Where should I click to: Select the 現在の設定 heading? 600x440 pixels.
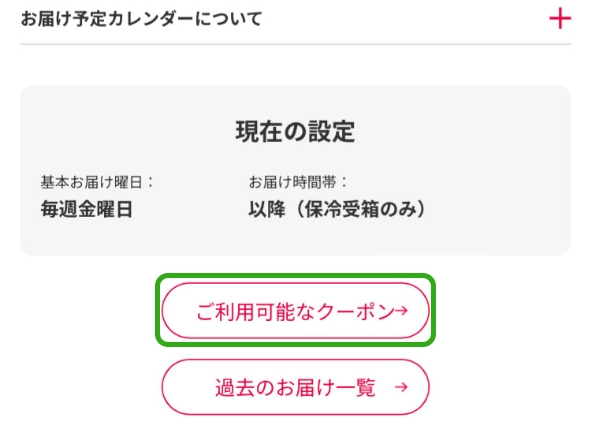click(295, 131)
